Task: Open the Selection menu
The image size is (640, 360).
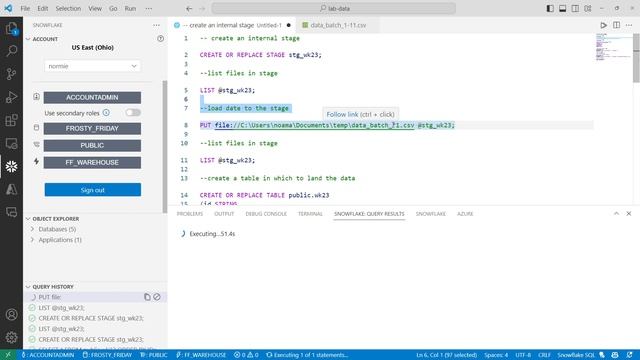Action: click(68, 8)
